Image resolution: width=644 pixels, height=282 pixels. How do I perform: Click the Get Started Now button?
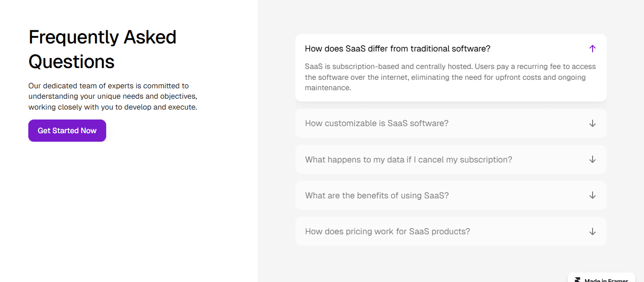pos(67,130)
